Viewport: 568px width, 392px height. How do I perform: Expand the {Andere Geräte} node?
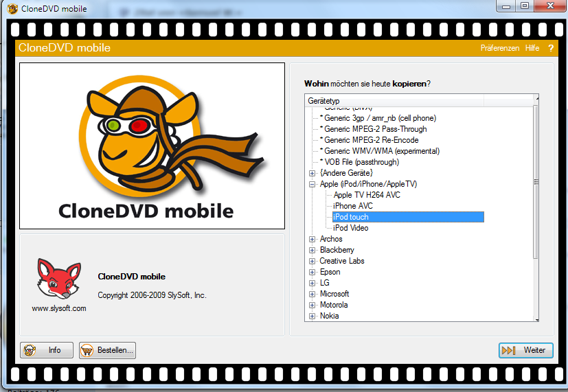point(312,174)
